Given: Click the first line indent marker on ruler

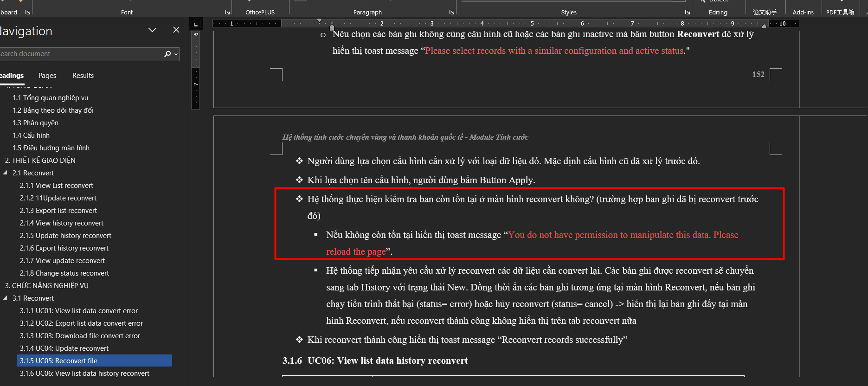Looking at the screenshot, I should point(319,20).
